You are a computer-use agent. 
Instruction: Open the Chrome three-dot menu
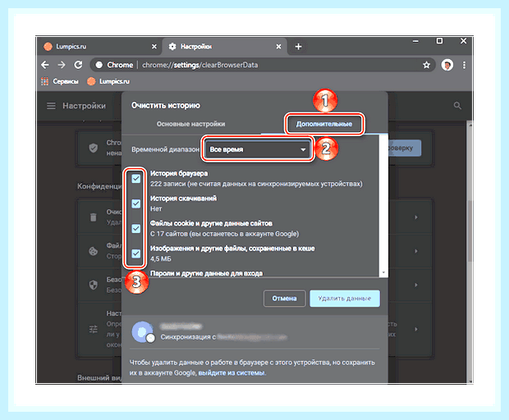tap(464, 65)
